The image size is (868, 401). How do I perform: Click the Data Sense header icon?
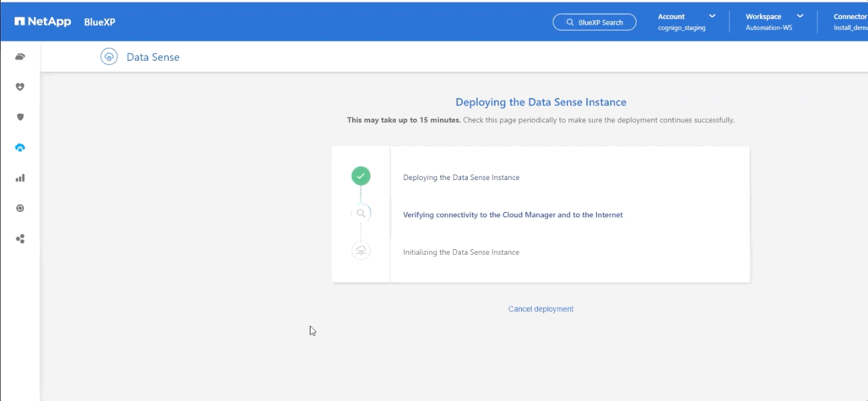[x=108, y=57]
